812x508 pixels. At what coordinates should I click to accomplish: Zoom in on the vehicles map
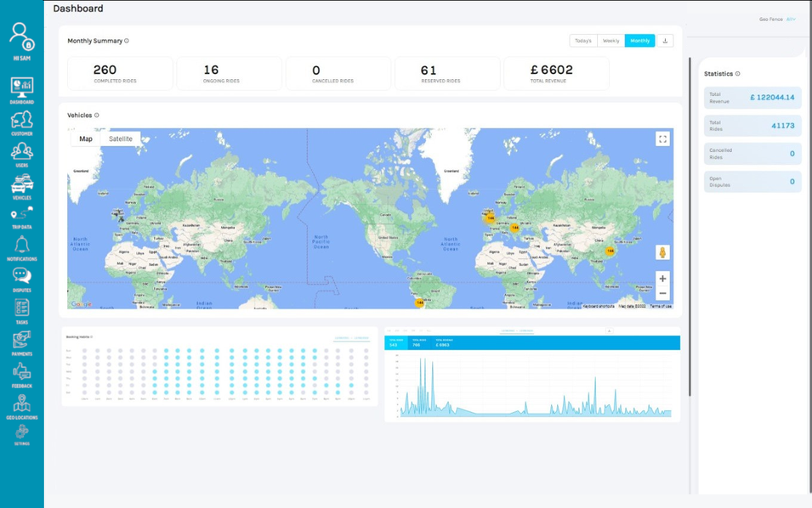(662, 279)
